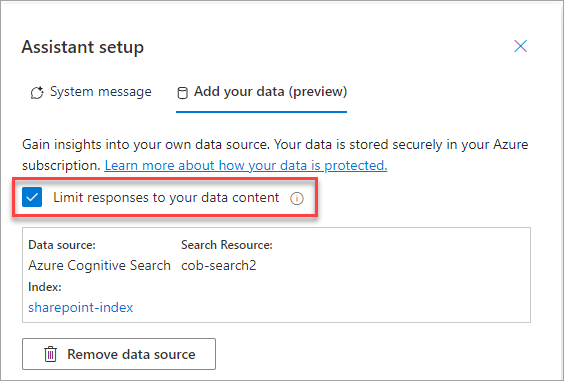Image resolution: width=564 pixels, height=381 pixels.
Task: Select the Add your data (preview) tab
Action: click(x=261, y=92)
